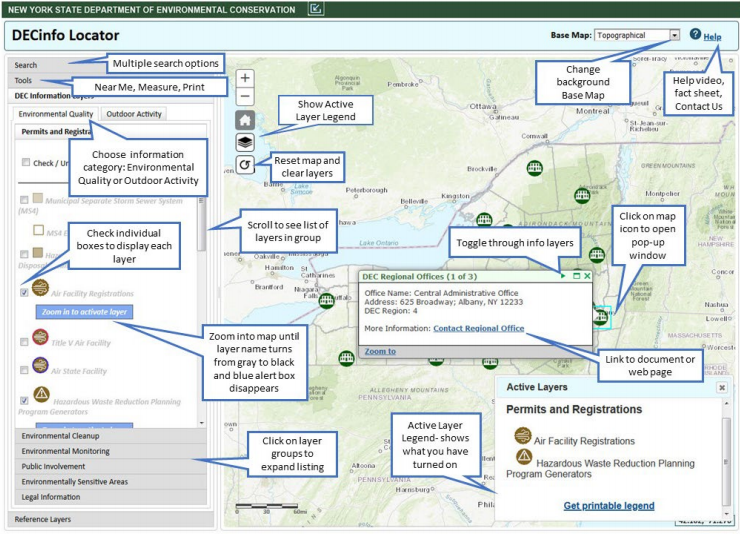The height and width of the screenshot is (534, 740).
Task: Click the Hazardous Waste warning-triangle icon in sidebar
Action: pos(42,394)
